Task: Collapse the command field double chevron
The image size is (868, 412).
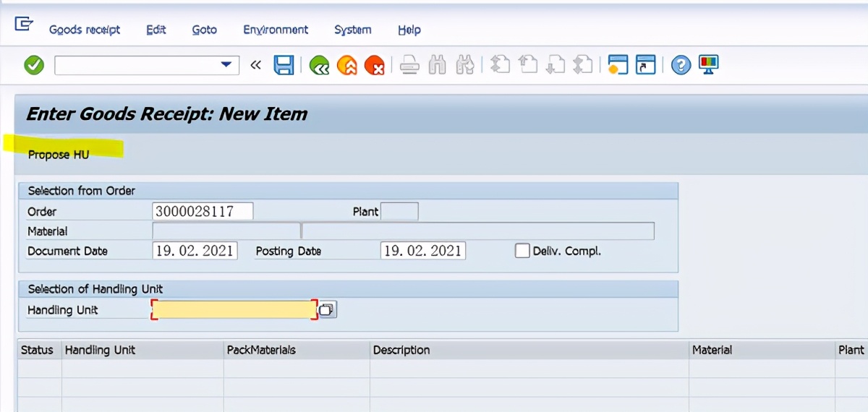Action: [x=255, y=66]
